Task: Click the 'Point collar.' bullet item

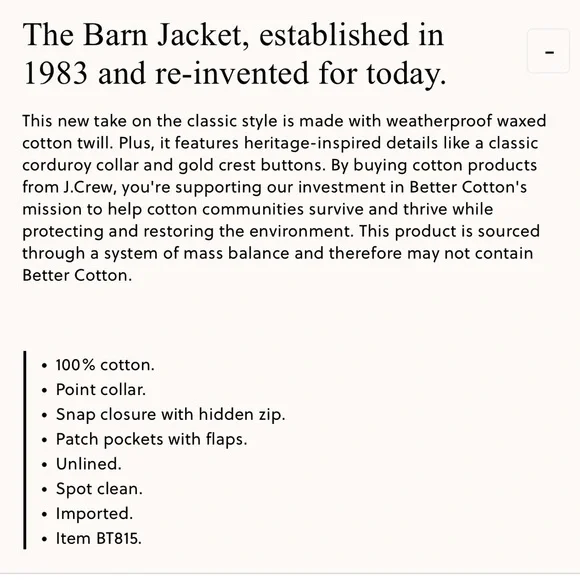Action: [x=101, y=390]
